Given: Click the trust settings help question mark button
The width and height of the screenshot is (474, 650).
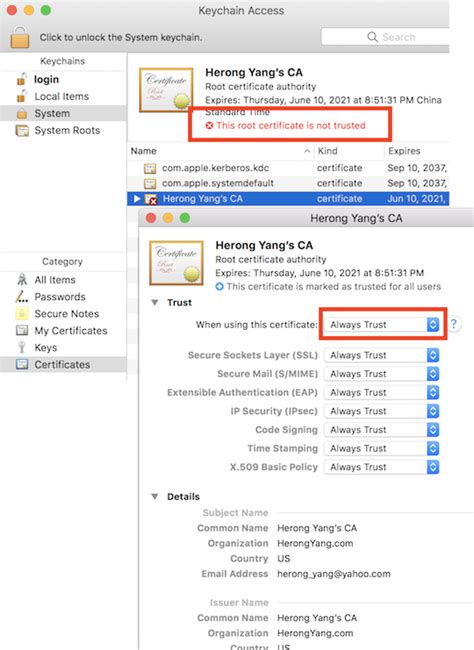Looking at the screenshot, I should (454, 324).
